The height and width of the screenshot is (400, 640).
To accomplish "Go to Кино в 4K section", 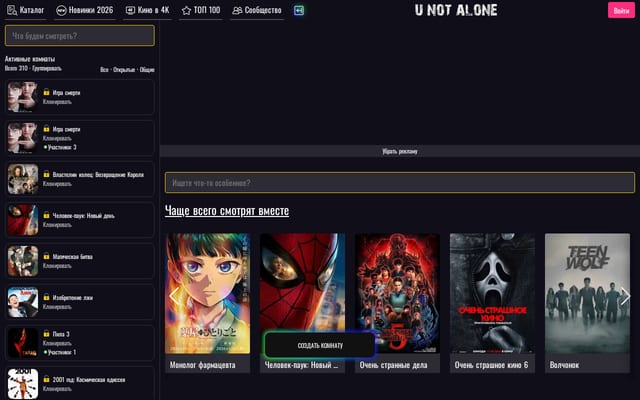I will (x=148, y=11).
